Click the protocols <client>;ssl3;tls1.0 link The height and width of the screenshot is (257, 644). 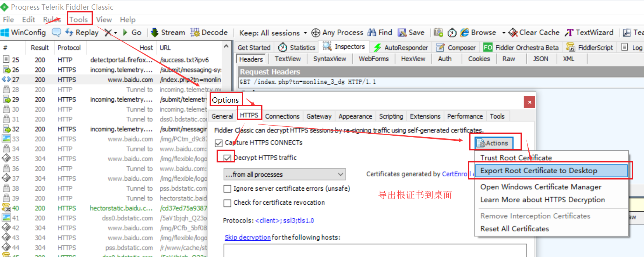click(x=285, y=221)
